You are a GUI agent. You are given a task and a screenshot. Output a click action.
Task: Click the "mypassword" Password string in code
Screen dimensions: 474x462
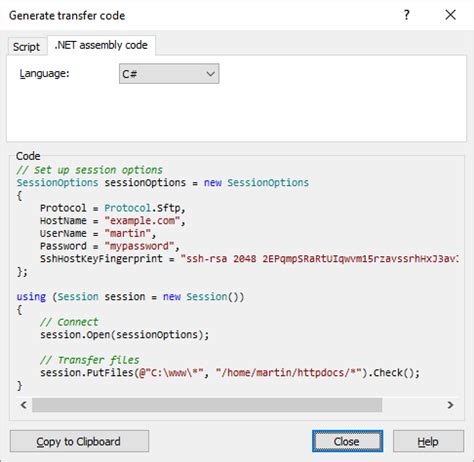pos(139,246)
